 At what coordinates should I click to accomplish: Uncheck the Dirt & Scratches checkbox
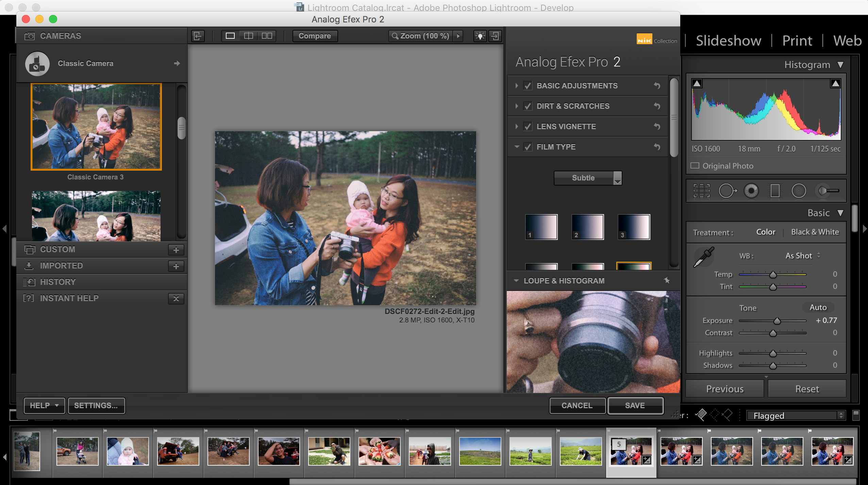click(x=528, y=106)
